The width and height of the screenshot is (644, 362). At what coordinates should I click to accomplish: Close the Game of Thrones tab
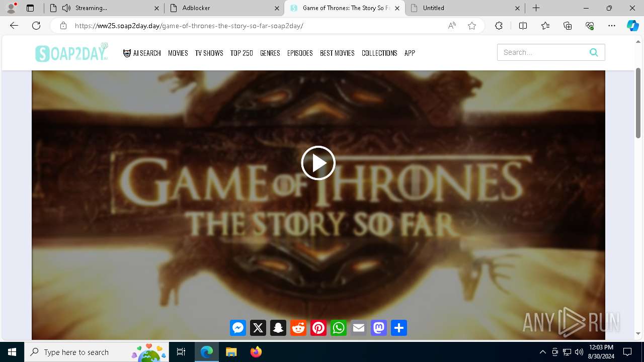pyautogui.click(x=397, y=8)
